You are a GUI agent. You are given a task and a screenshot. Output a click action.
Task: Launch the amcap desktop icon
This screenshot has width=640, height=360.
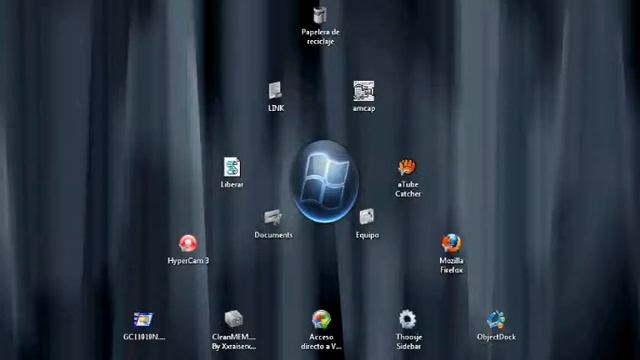pos(363,91)
